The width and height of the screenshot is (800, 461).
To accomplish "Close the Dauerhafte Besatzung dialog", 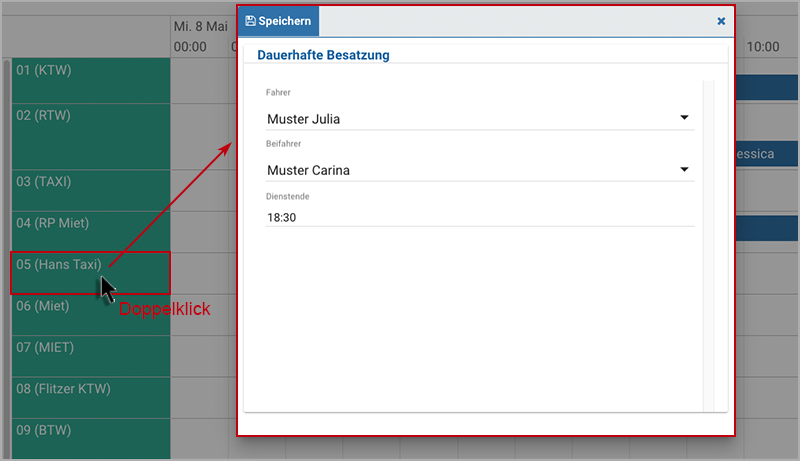I will pyautogui.click(x=721, y=21).
